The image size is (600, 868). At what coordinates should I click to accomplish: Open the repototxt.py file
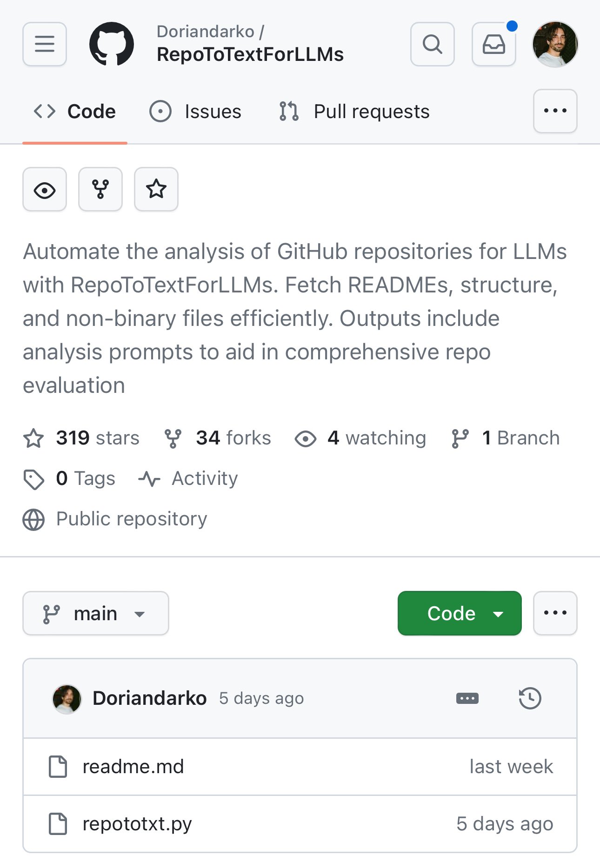137,824
